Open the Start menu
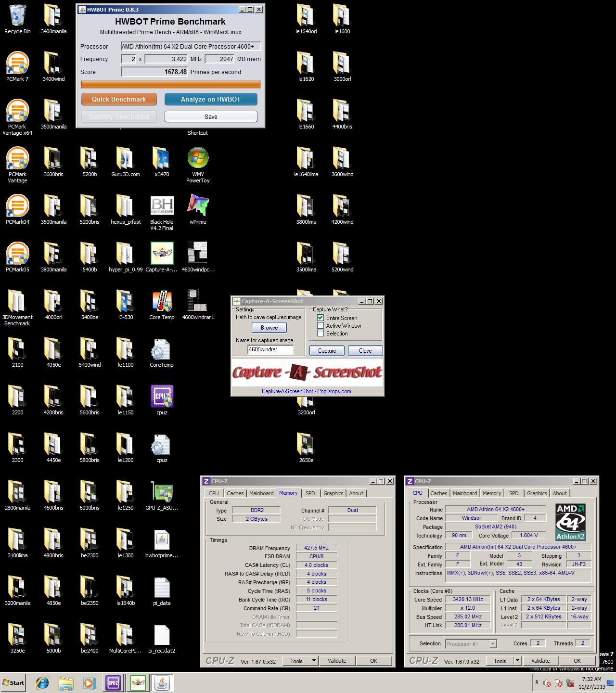 (x=13, y=682)
